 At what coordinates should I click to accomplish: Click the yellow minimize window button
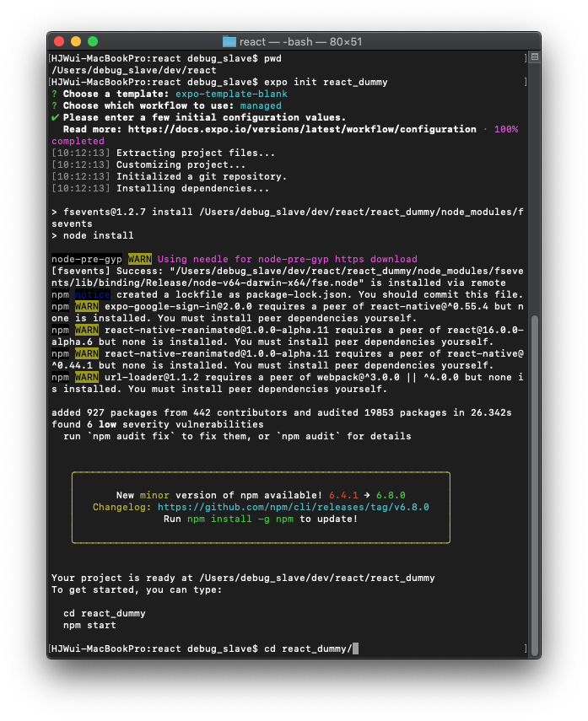(x=76, y=42)
